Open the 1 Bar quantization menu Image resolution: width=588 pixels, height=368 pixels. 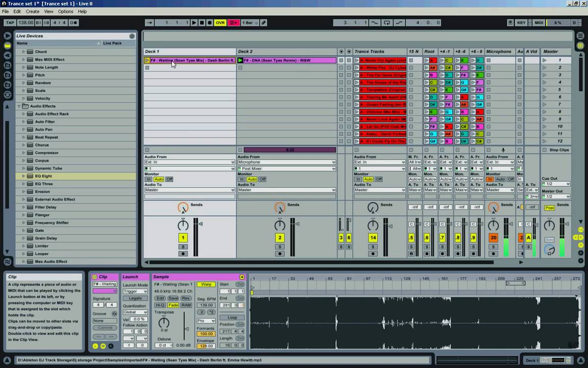(x=250, y=22)
